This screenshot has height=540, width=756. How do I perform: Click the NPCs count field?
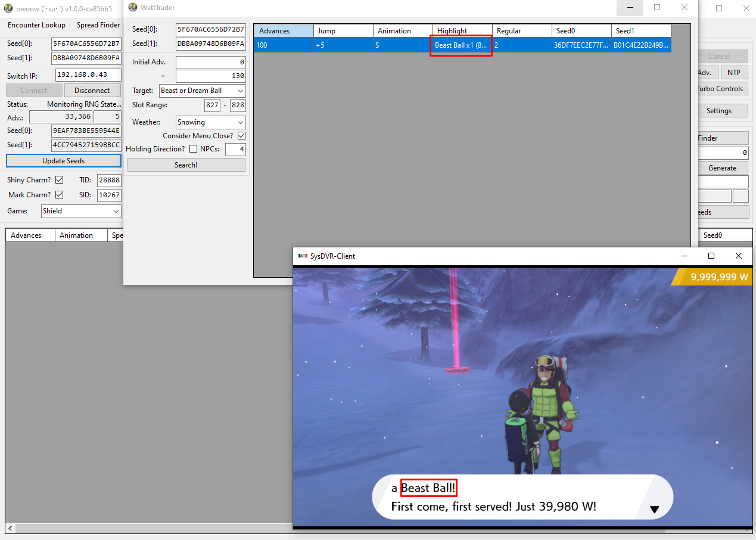tap(235, 150)
